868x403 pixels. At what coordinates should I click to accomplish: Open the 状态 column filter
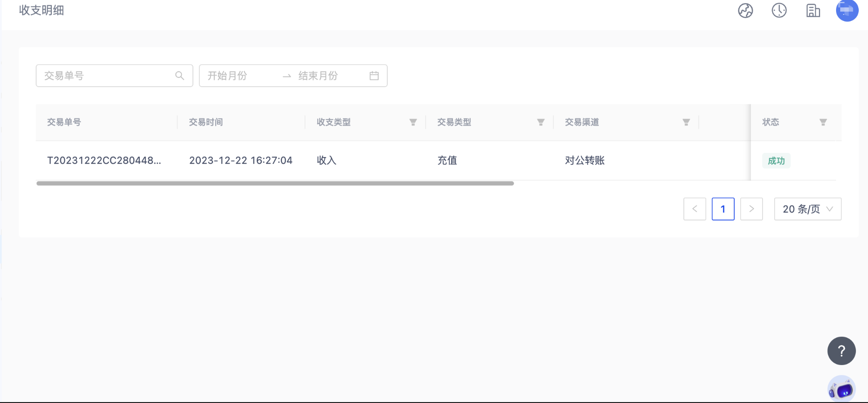823,122
